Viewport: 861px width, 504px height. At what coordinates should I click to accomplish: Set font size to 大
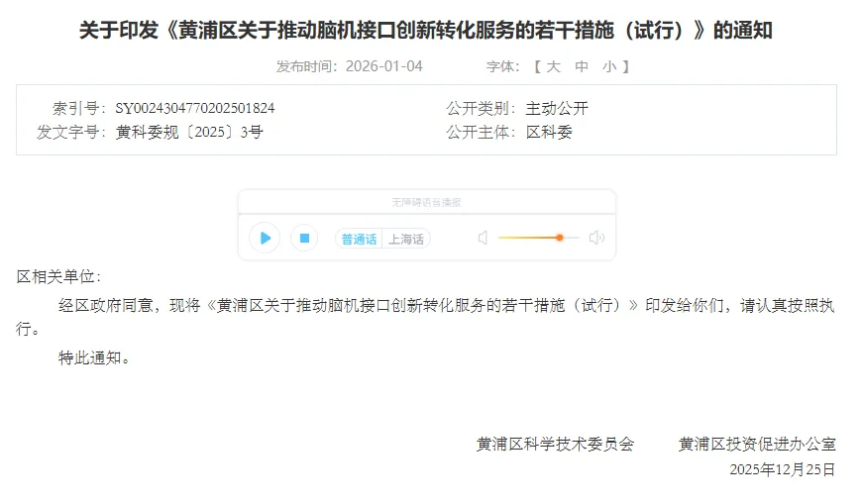point(553,66)
